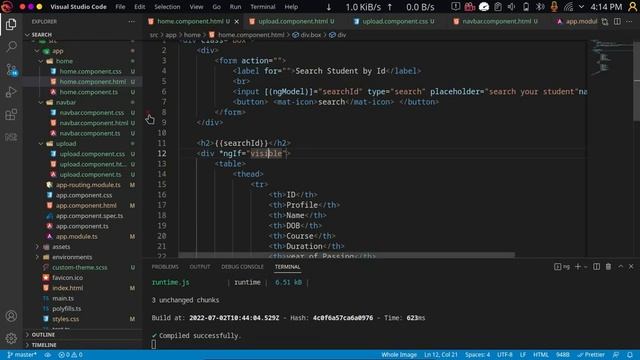Screen dimensions: 640x360
Task: Click the editor horizontal scrollbar
Action: 347,255
